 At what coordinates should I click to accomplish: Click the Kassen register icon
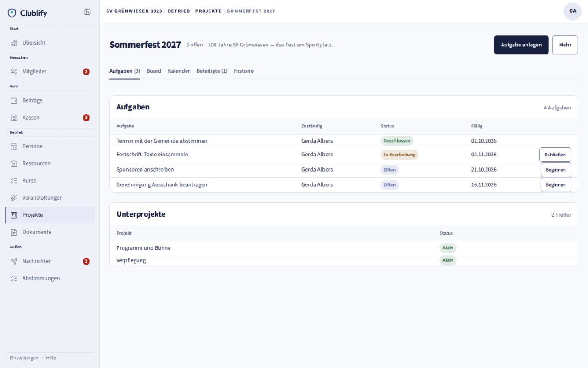(x=14, y=118)
